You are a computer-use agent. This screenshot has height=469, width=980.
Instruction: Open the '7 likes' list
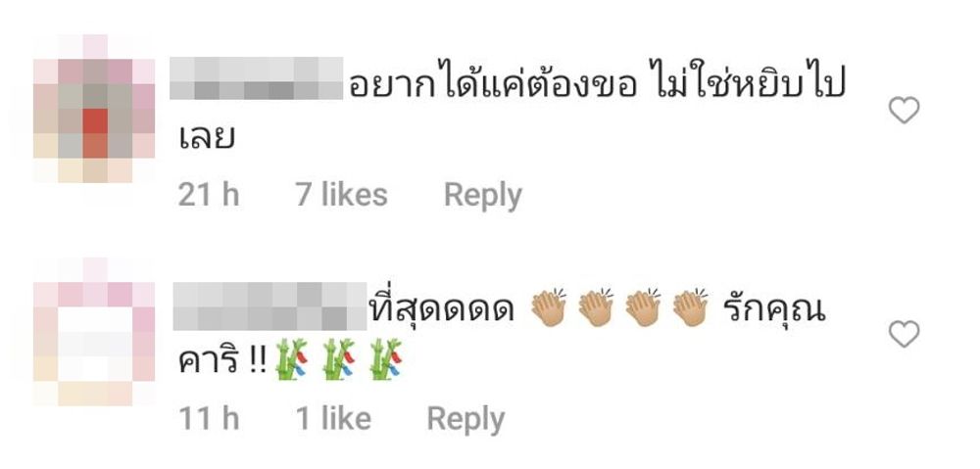[x=341, y=194]
